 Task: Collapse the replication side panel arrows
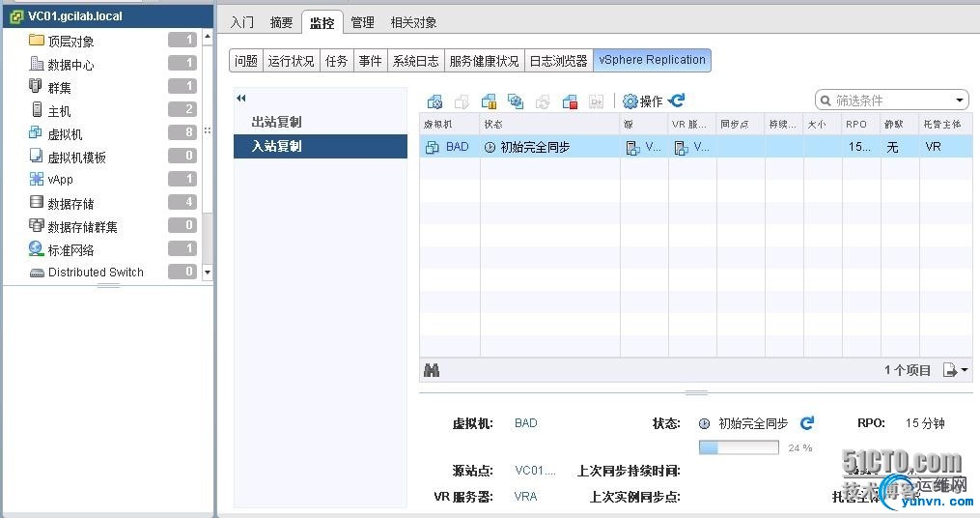click(x=241, y=98)
